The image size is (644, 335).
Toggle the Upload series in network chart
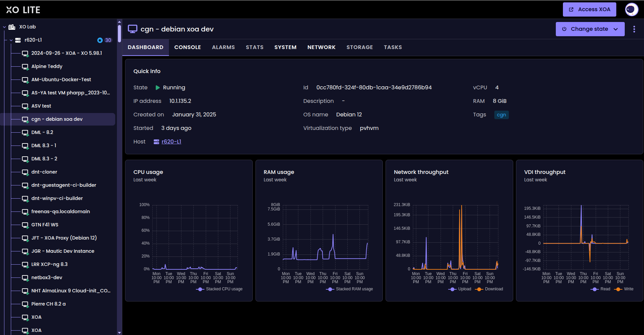460,289
